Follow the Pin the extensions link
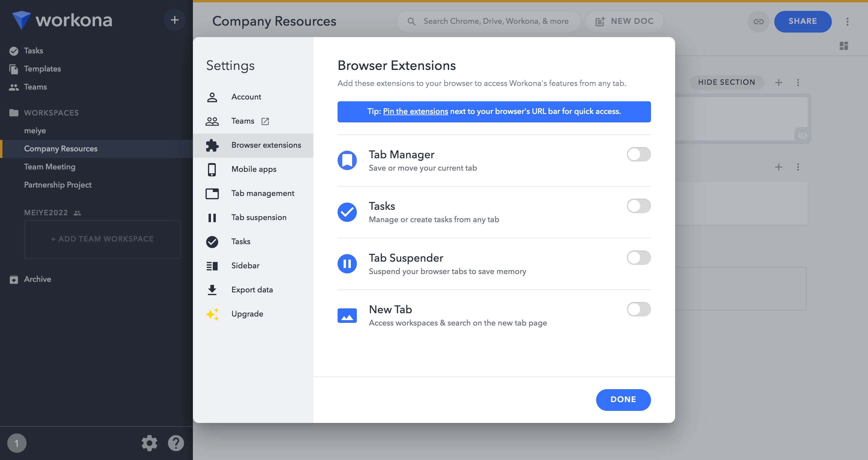Viewport: 868px width, 460px height. [x=415, y=112]
